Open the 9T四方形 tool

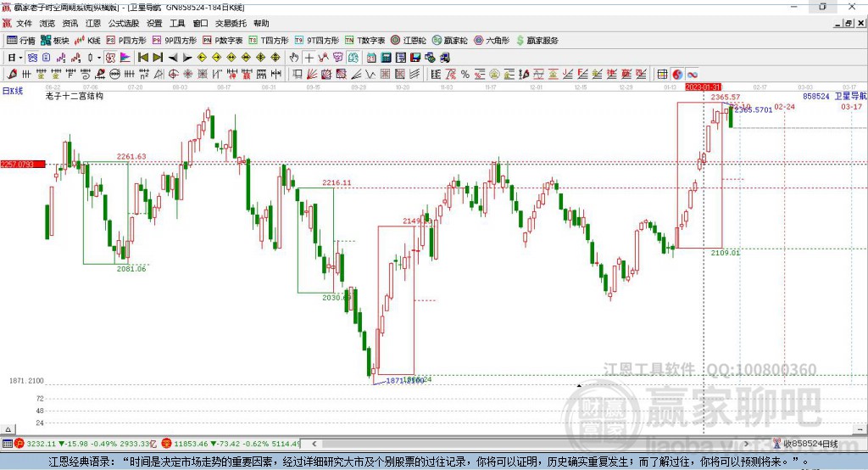pos(317,41)
